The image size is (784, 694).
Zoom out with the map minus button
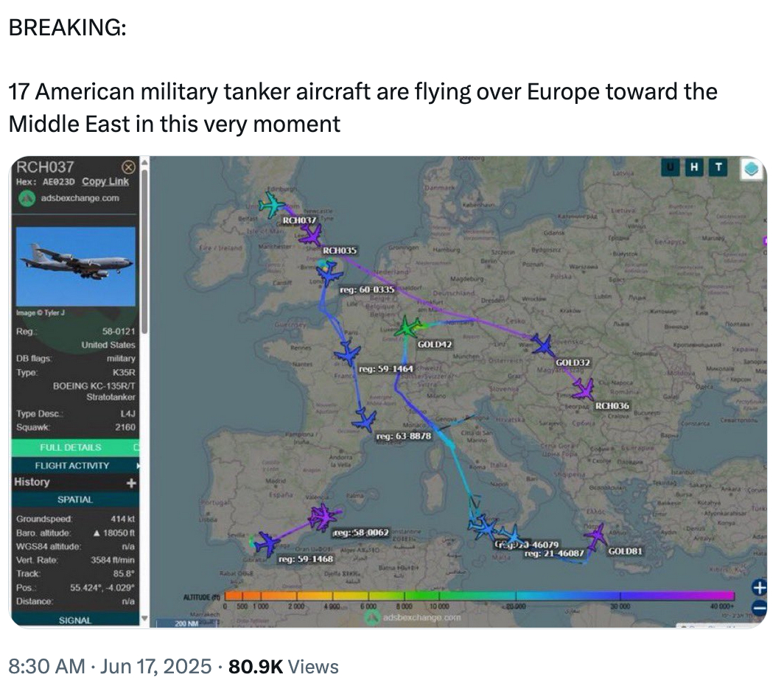tap(758, 607)
